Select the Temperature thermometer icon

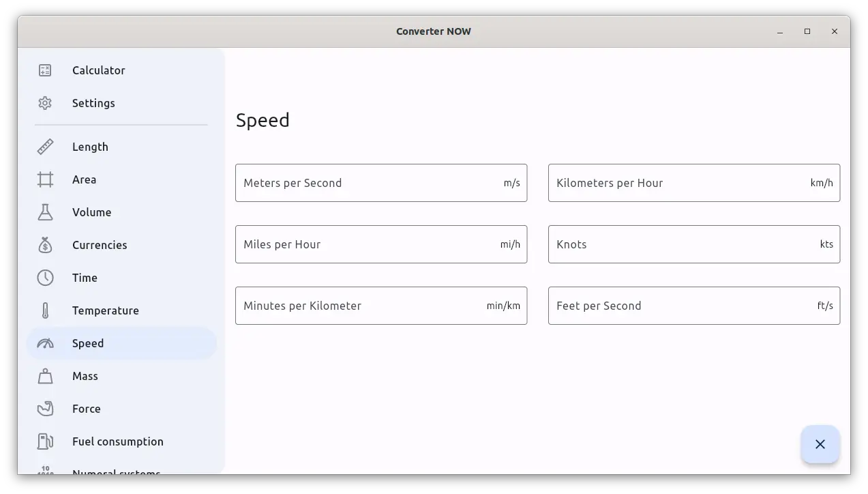point(45,310)
